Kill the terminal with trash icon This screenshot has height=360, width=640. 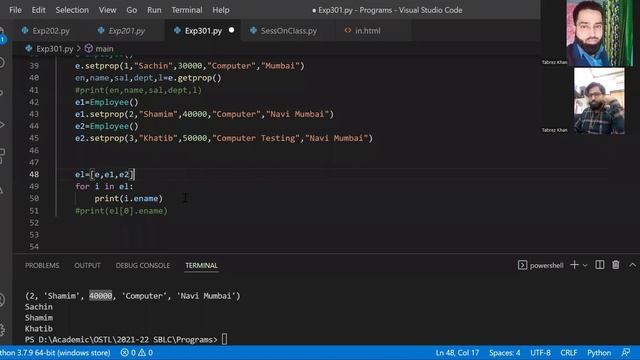pos(616,265)
